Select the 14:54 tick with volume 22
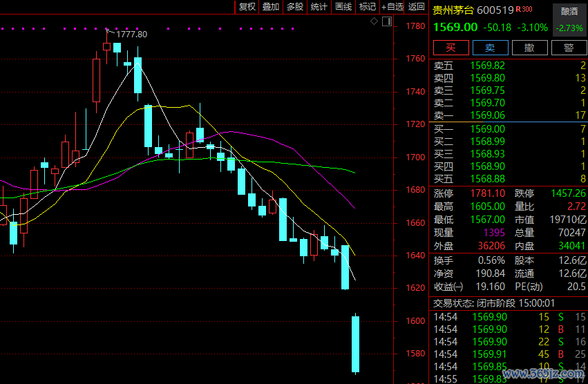Viewport: 588px width, 384px height. (x=510, y=342)
